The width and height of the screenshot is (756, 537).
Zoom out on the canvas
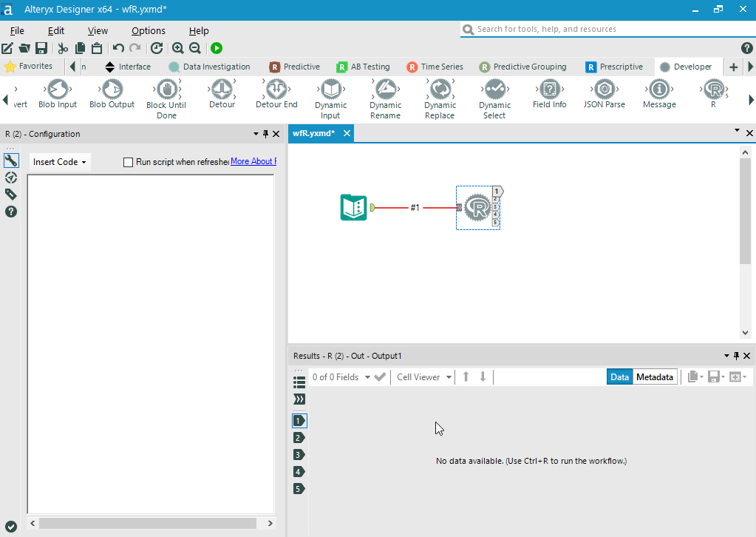click(195, 48)
